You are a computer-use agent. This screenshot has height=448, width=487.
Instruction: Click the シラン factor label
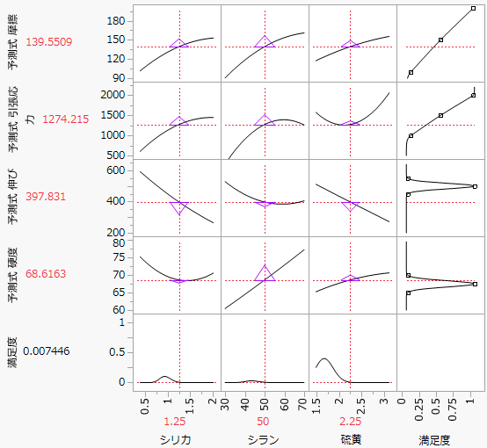click(264, 440)
